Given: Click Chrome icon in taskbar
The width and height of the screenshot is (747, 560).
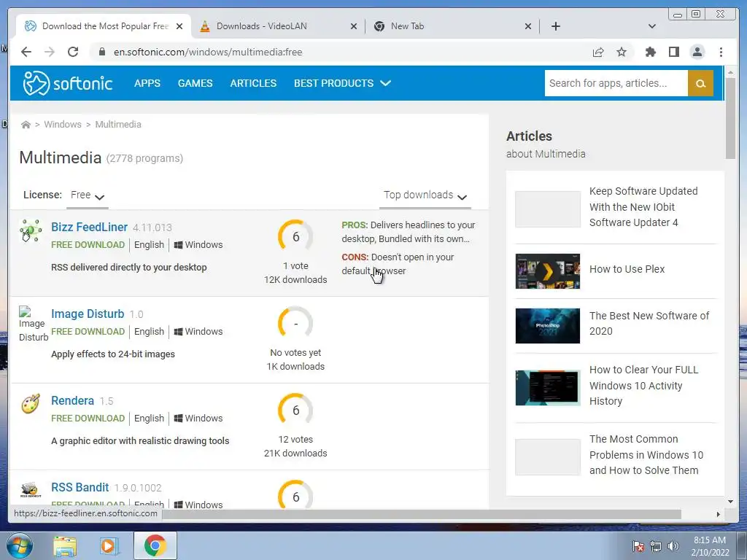Looking at the screenshot, I should click(x=155, y=545).
